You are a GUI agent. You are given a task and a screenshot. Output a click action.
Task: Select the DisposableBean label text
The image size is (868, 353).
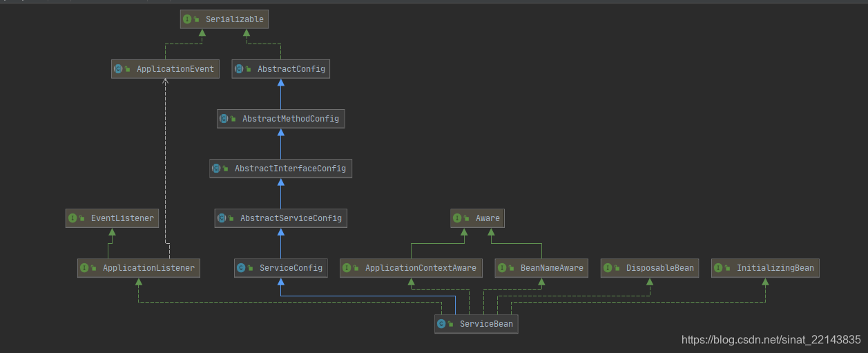click(660, 268)
